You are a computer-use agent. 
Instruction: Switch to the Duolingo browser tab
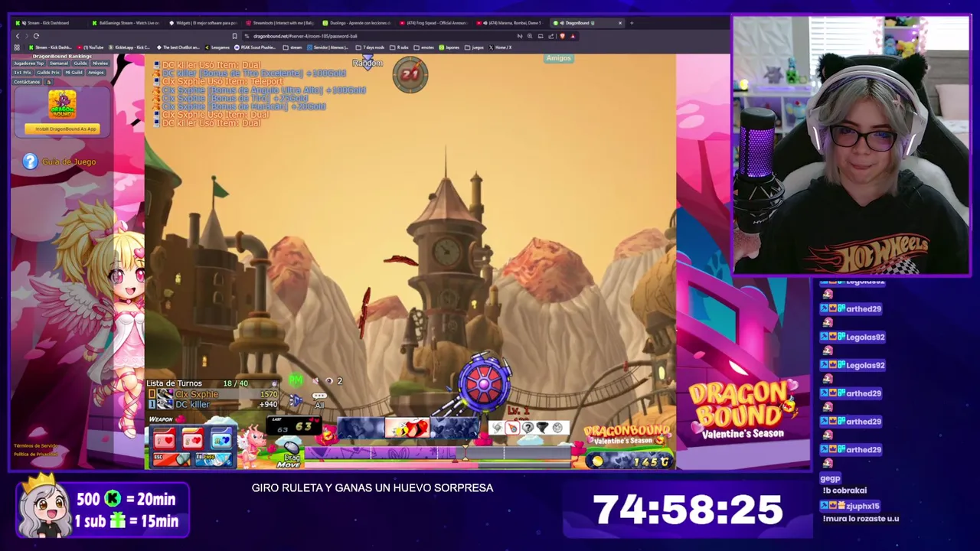coord(357,23)
